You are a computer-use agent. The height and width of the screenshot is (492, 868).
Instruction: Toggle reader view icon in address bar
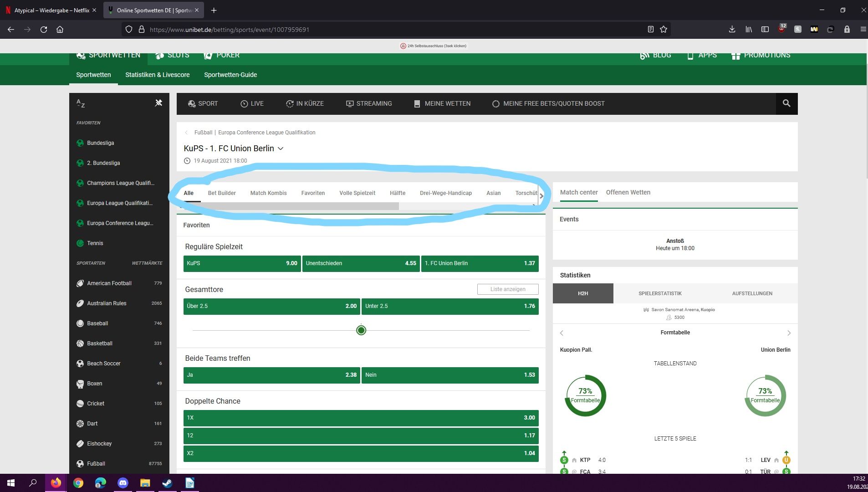coord(650,30)
